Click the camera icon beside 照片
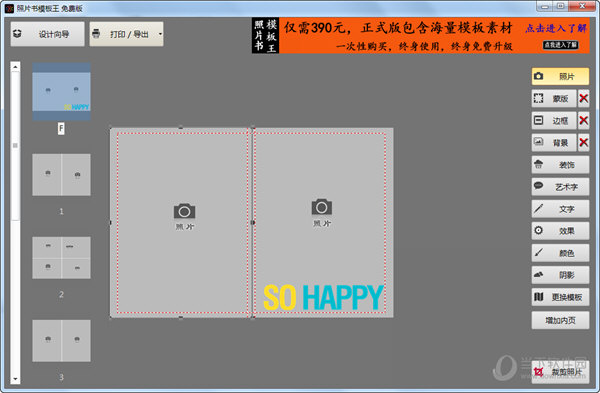This screenshot has width=600, height=393. pos(538,76)
